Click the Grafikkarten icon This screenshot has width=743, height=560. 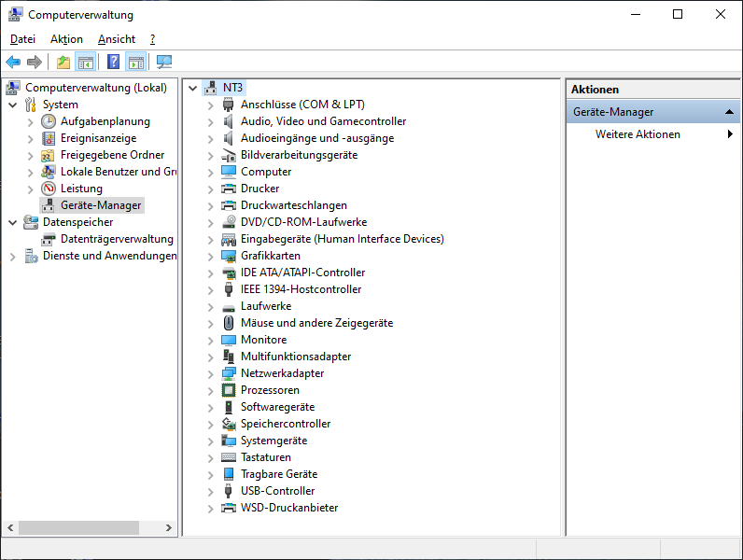tap(229, 256)
